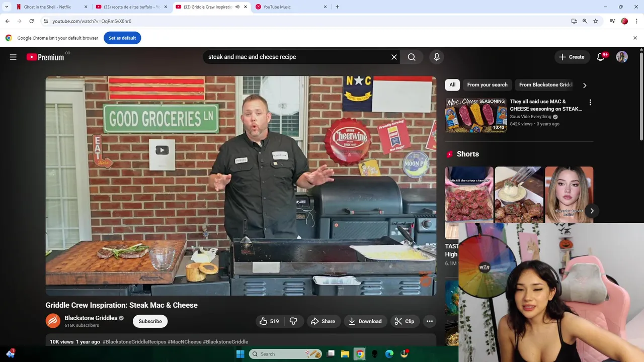Open MAC & CHEESE seasoning video thumbnail
Image resolution: width=644 pixels, height=362 pixels.
[476, 115]
